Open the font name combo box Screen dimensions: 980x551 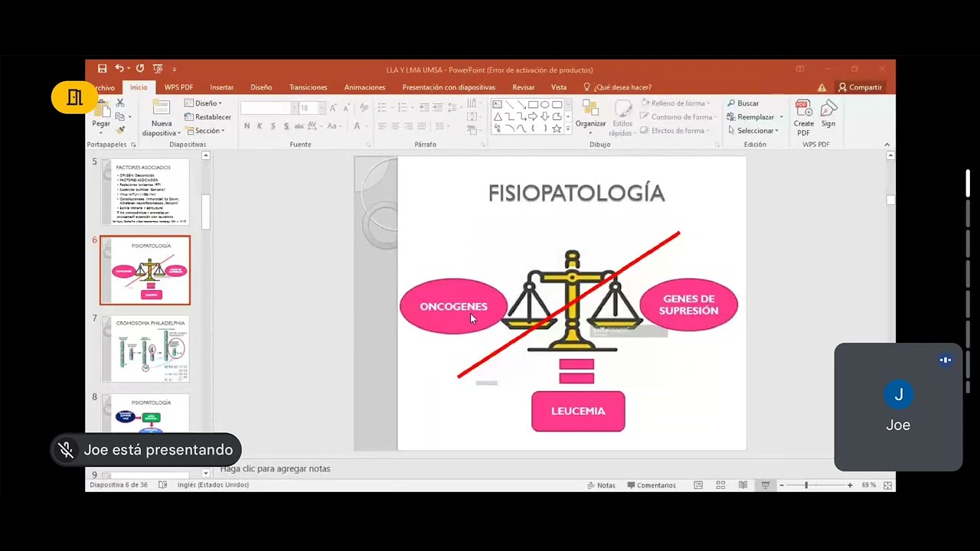(268, 108)
